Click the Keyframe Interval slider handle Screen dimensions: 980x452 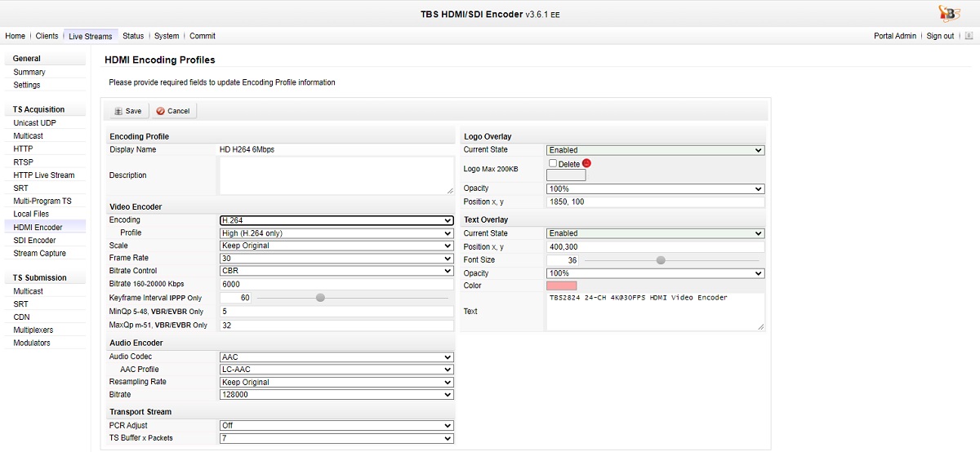320,298
